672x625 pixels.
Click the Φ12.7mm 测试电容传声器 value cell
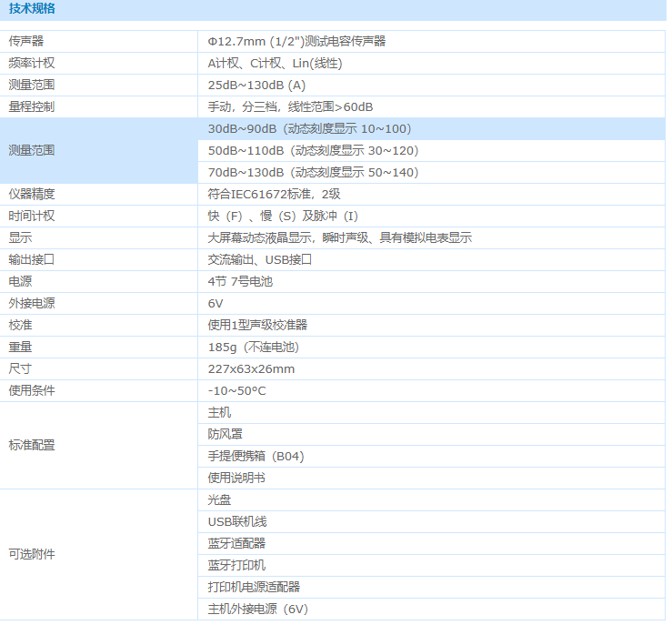296,41
